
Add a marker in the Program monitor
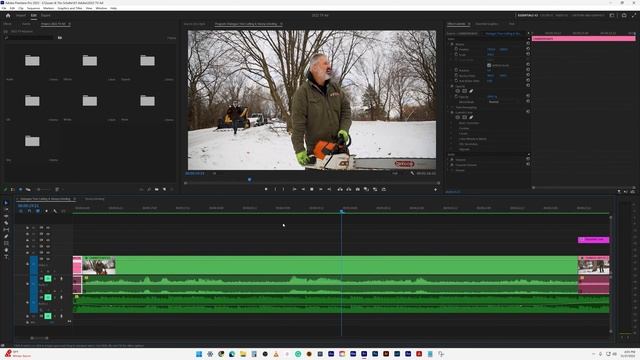click(266, 189)
